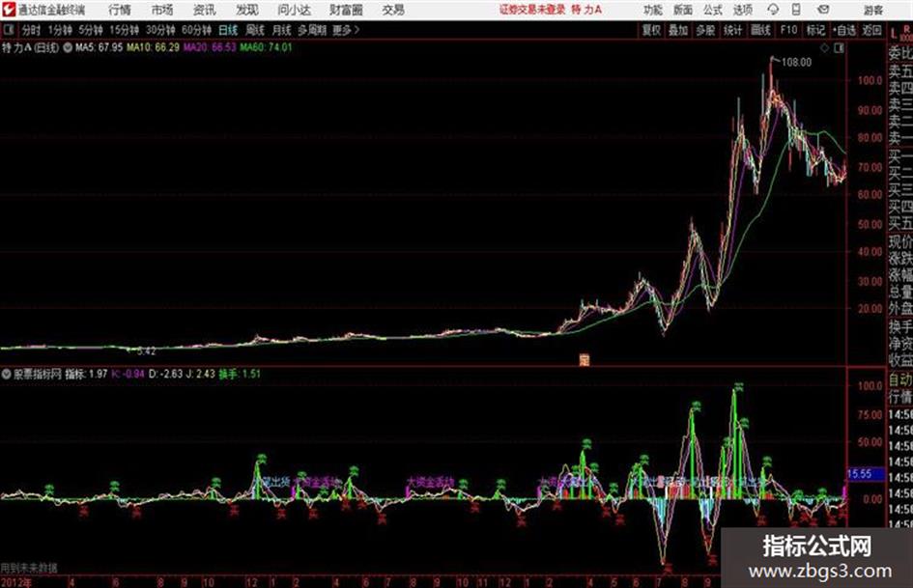The image size is (913, 588).
Task: Select the 15分钟 period tab
Action: [x=125, y=30]
